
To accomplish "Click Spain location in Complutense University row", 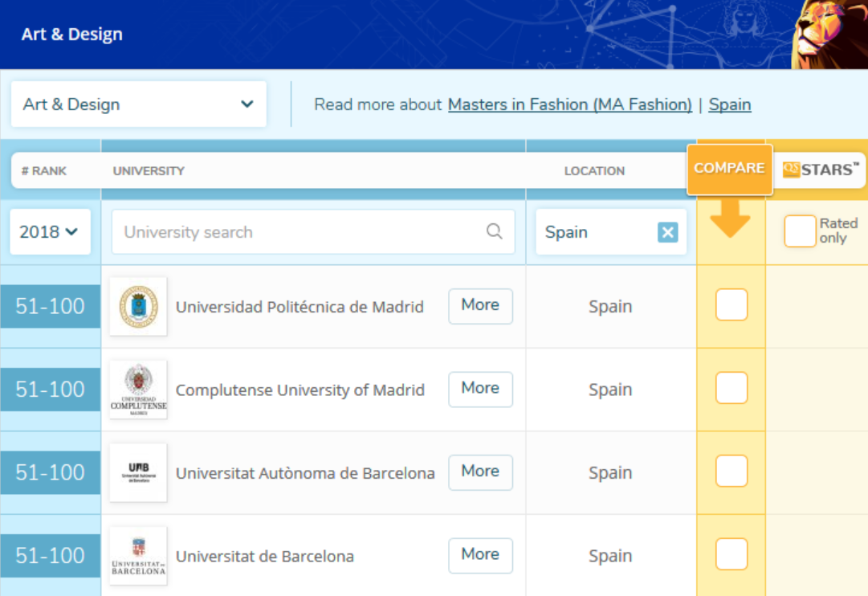I will click(x=610, y=390).
